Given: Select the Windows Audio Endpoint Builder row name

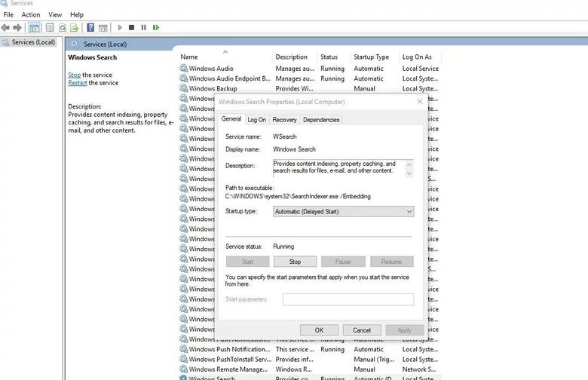Looking at the screenshot, I should (229, 78).
